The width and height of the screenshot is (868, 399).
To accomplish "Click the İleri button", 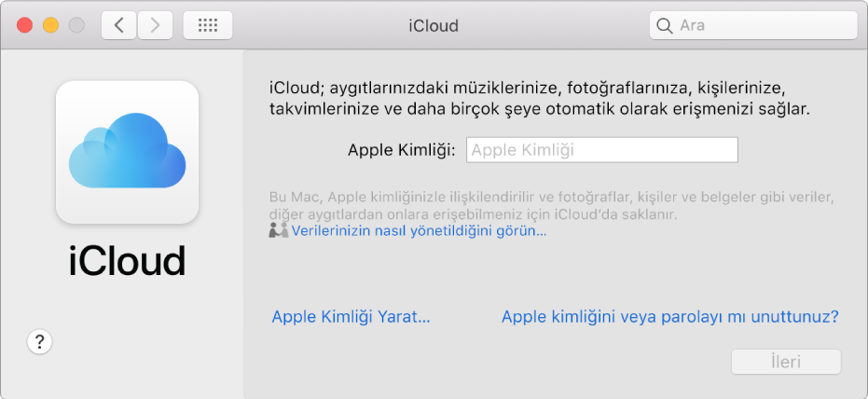I will (x=786, y=362).
